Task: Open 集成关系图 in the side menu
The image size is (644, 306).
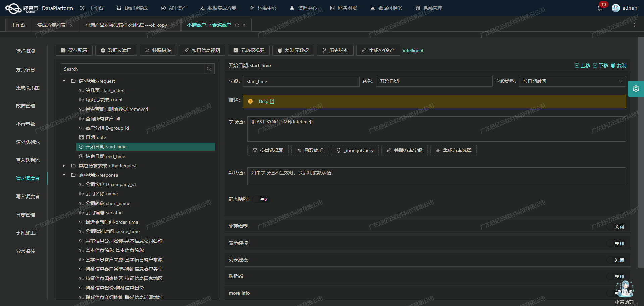Action: 28,88
